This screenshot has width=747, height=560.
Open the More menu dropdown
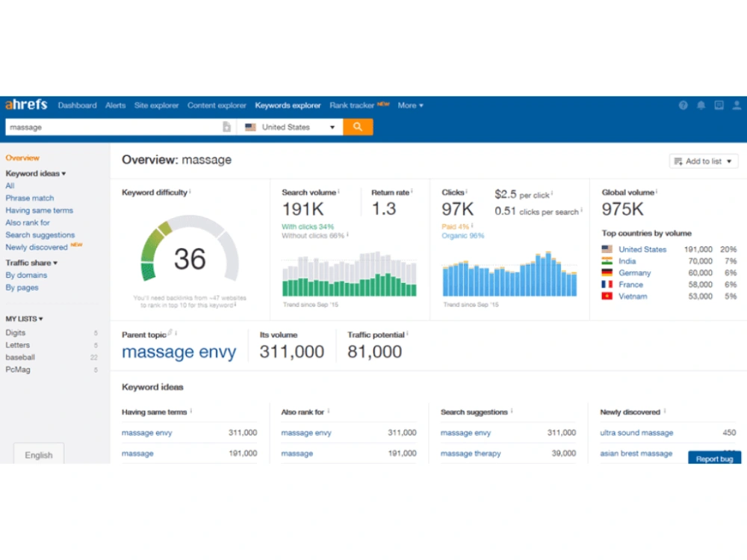click(410, 105)
